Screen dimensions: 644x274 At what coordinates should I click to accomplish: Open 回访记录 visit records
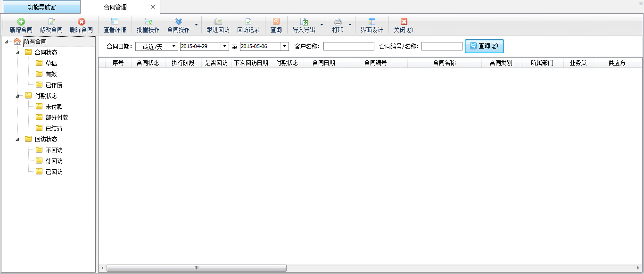pos(248,22)
